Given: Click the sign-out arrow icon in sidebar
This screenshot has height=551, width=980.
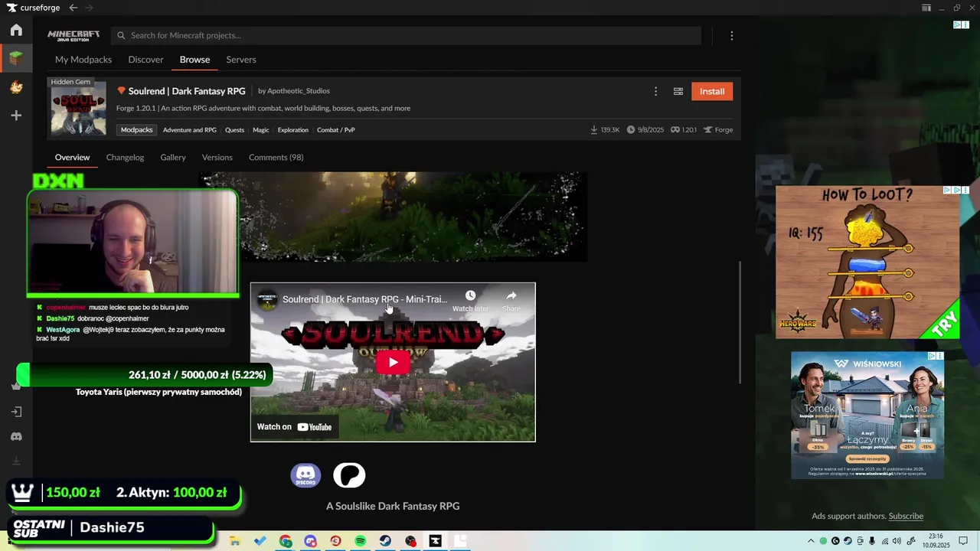Looking at the screenshot, I should pos(16,412).
